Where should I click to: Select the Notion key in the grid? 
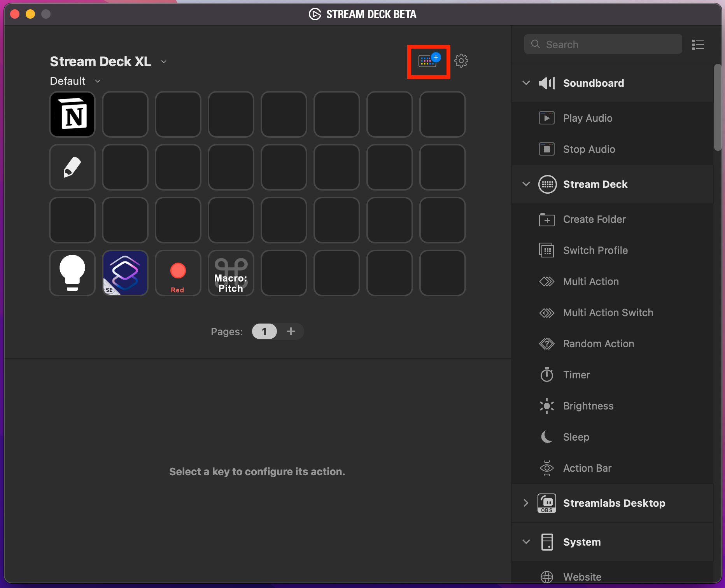[72, 114]
